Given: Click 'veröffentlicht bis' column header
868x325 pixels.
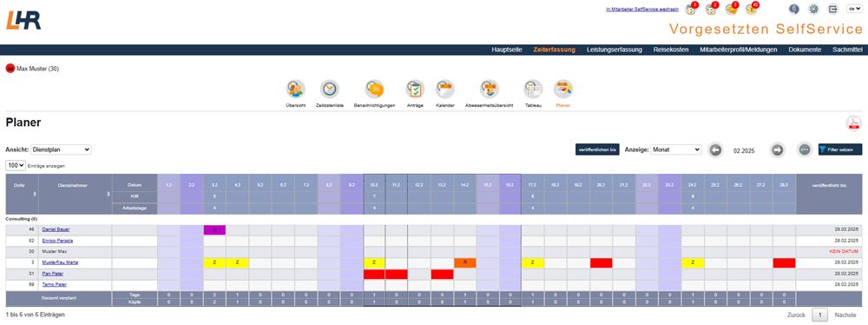Looking at the screenshot, I should coord(829,194).
